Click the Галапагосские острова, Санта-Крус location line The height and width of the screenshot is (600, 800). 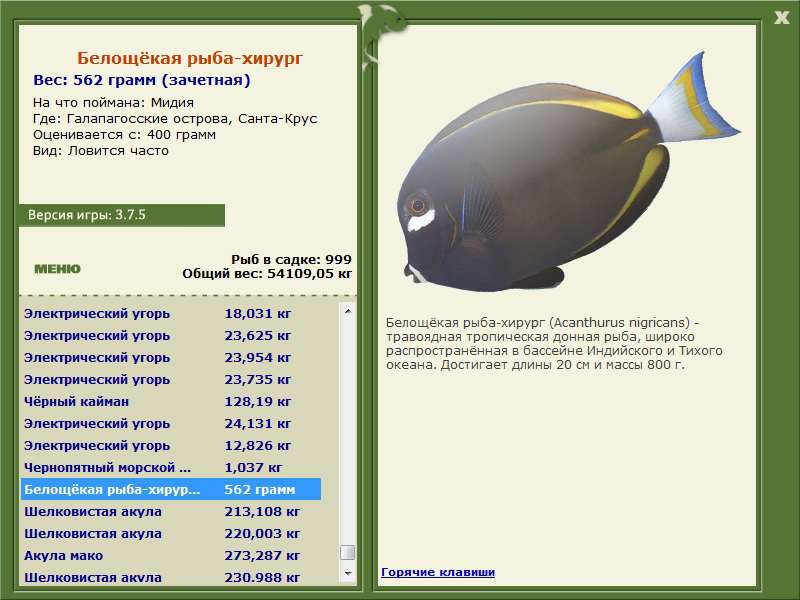pos(175,119)
